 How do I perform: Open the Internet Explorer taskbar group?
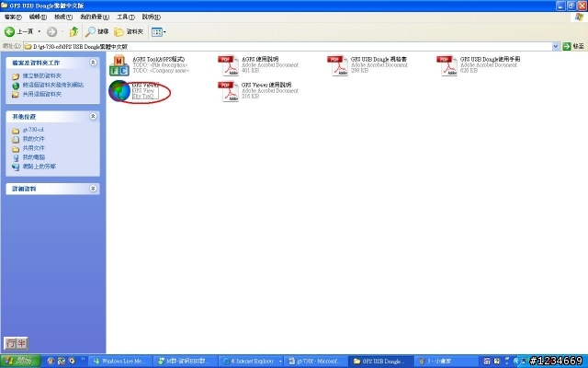[x=251, y=362]
